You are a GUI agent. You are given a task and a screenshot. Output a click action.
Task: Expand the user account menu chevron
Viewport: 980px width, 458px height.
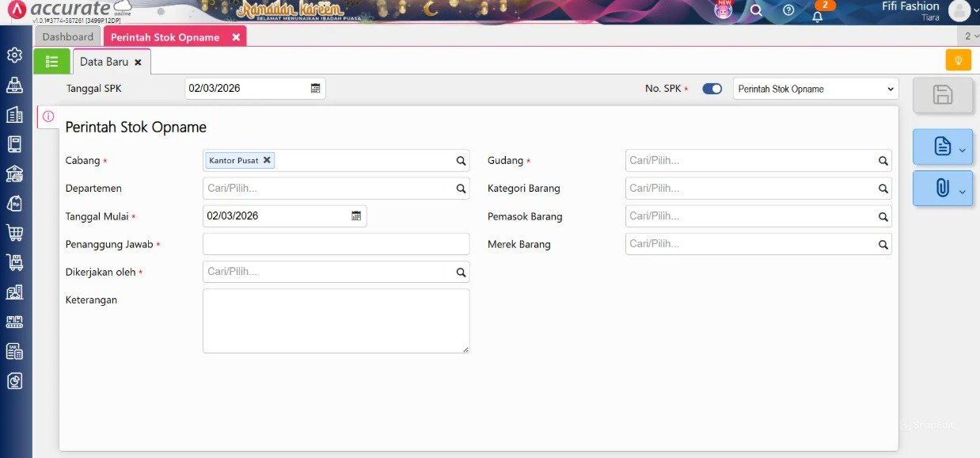pos(975,12)
